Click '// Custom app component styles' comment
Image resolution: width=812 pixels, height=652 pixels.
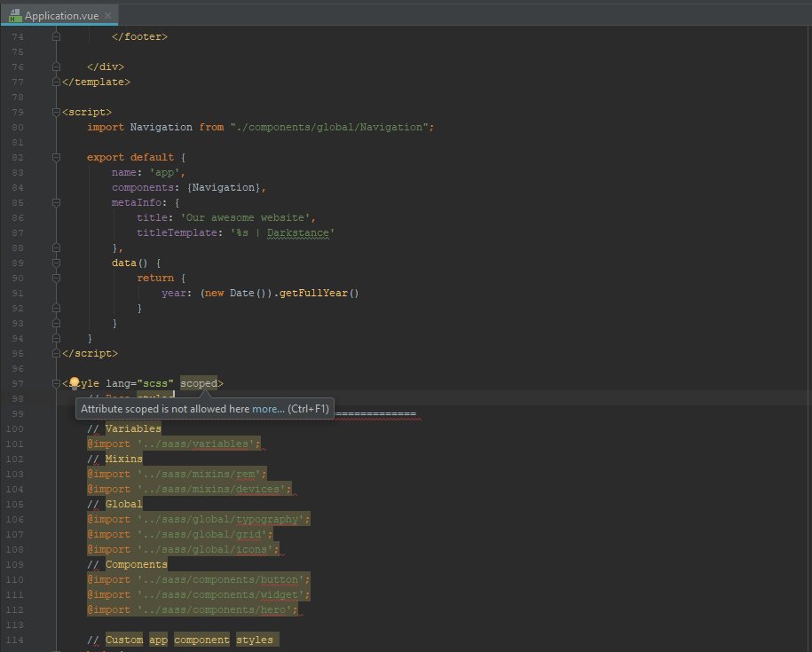184,640
